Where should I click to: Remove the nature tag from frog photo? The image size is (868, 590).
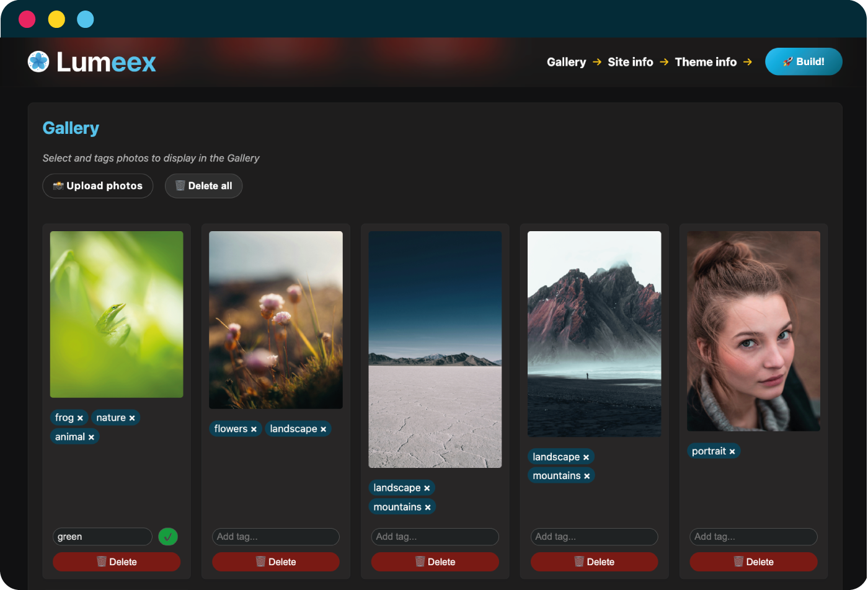click(x=132, y=418)
